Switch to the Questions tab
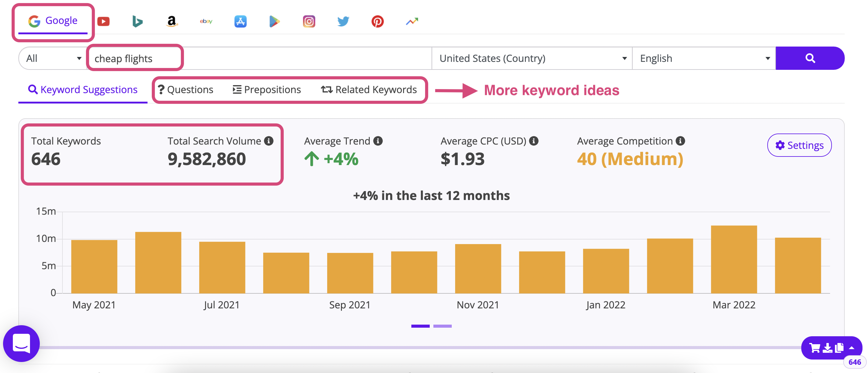 185,89
